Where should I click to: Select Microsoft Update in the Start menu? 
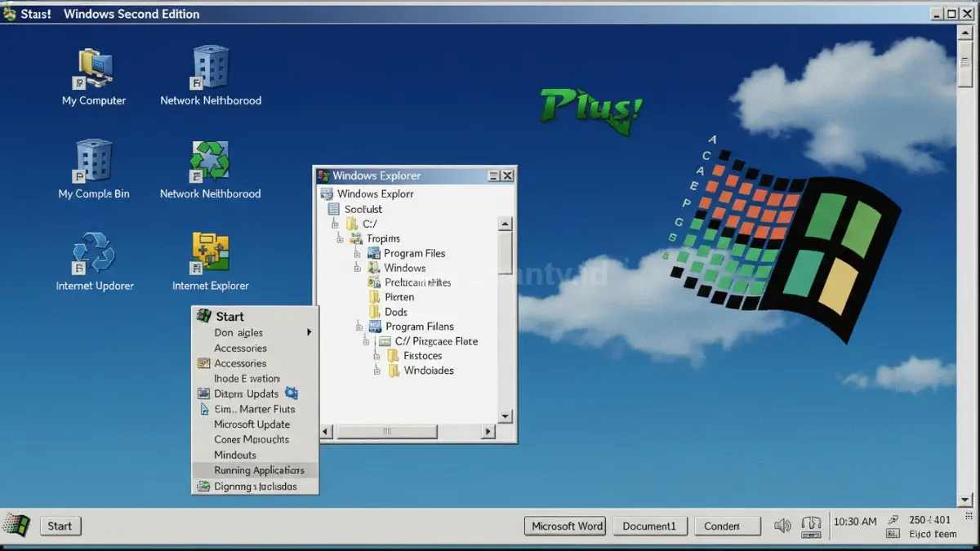(x=255, y=424)
